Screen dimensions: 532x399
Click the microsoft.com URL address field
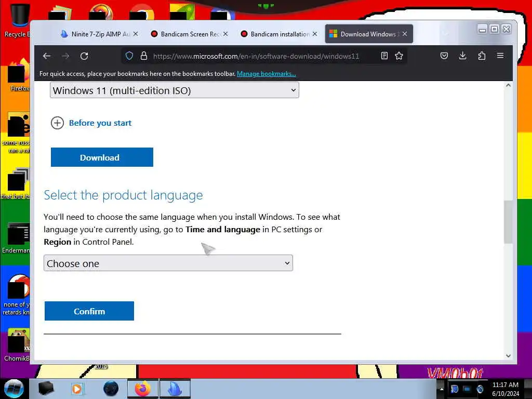[256, 56]
